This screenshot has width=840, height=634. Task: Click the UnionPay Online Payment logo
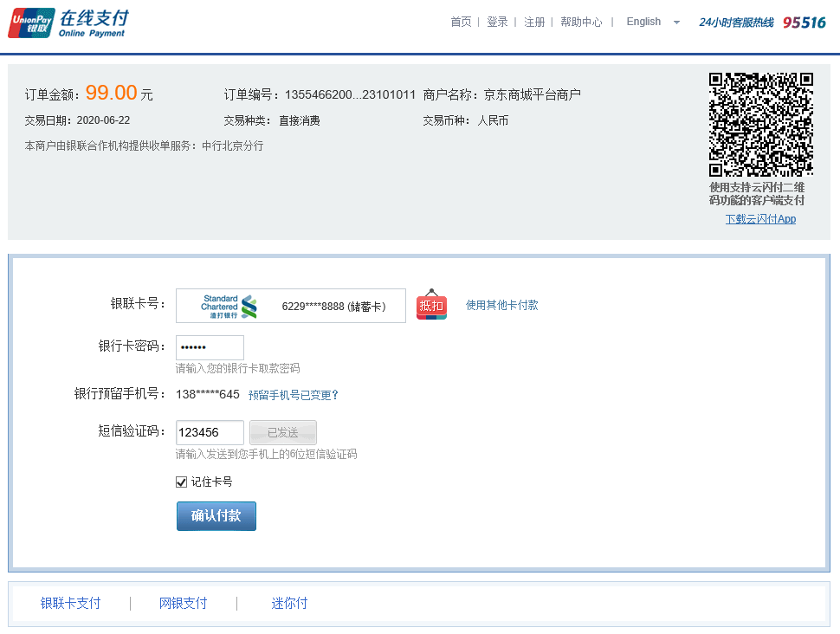[x=68, y=23]
